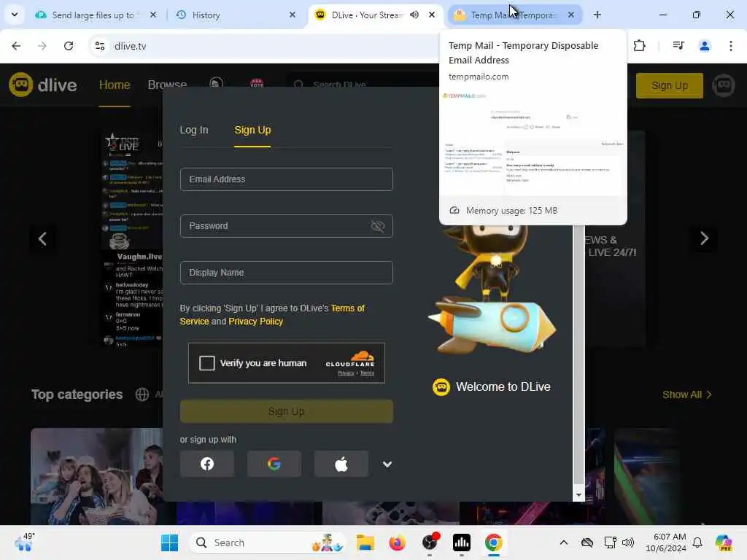
Task: Submit the Sign Up form button
Action: tap(286, 411)
